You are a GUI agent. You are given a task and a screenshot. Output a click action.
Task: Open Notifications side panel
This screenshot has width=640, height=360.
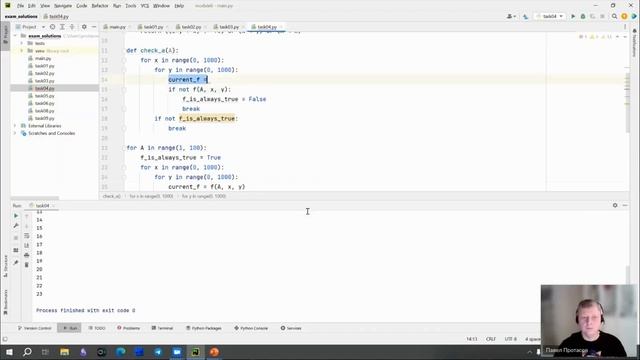point(635,43)
